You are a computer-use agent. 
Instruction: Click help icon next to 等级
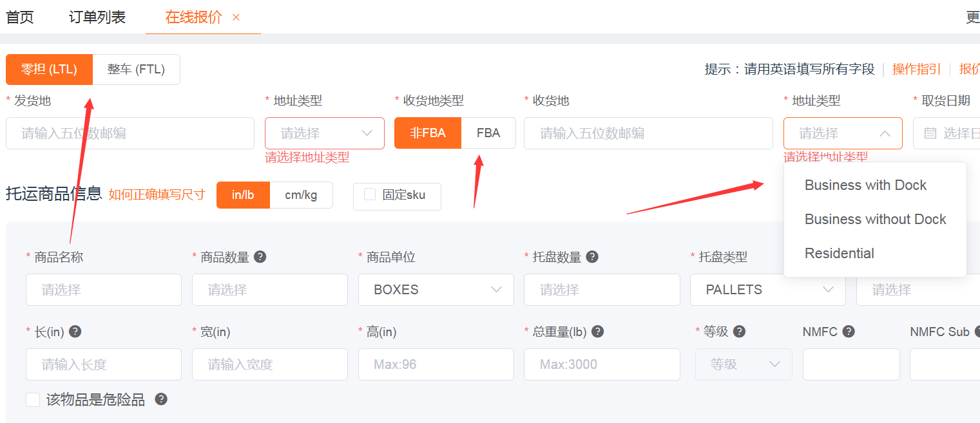click(x=740, y=332)
